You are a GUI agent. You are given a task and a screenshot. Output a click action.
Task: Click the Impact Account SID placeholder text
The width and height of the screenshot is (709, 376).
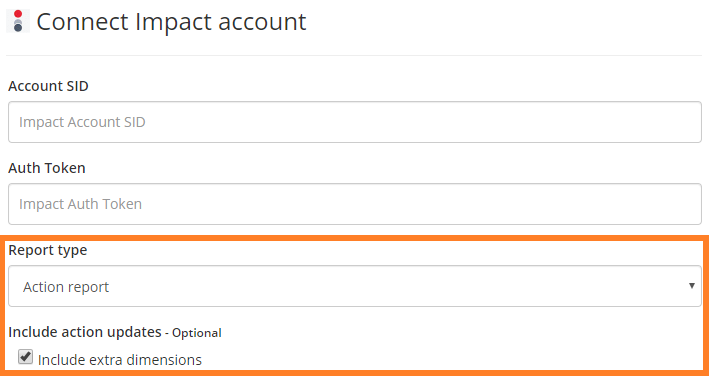tap(82, 122)
